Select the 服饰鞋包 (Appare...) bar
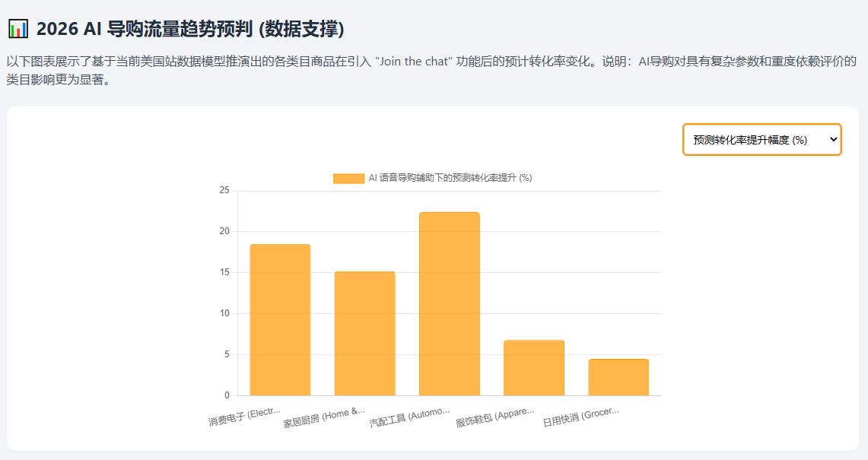 pyautogui.click(x=533, y=367)
